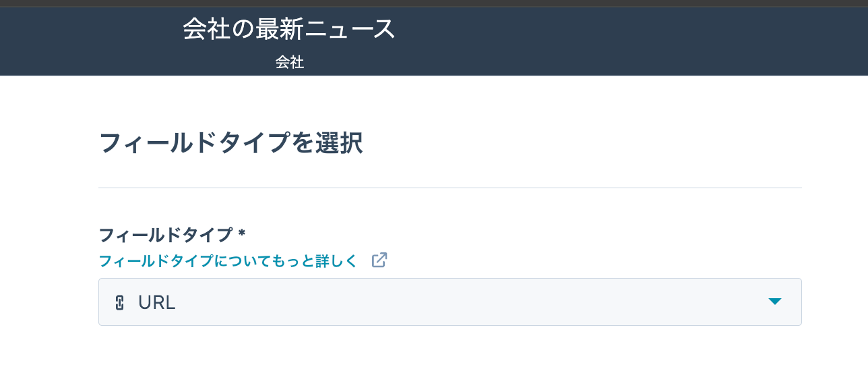Screen dimensions: 868x365
Task: Expand the field type dropdown caret
Action: (775, 302)
